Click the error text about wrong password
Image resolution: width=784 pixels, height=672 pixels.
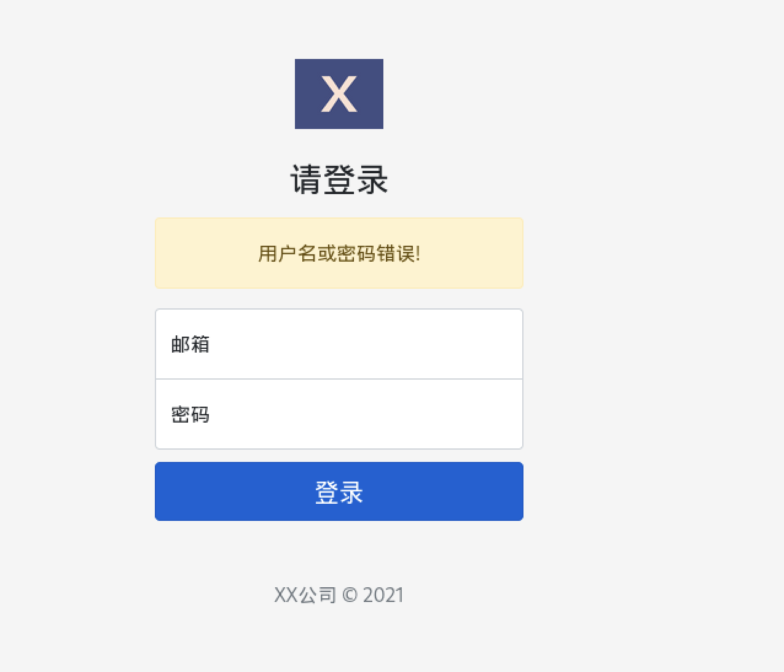tap(339, 253)
